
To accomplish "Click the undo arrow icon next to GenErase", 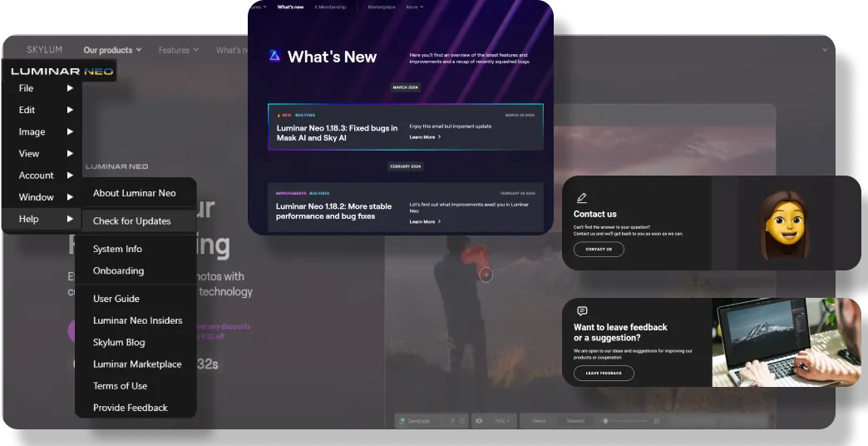I will coord(451,421).
